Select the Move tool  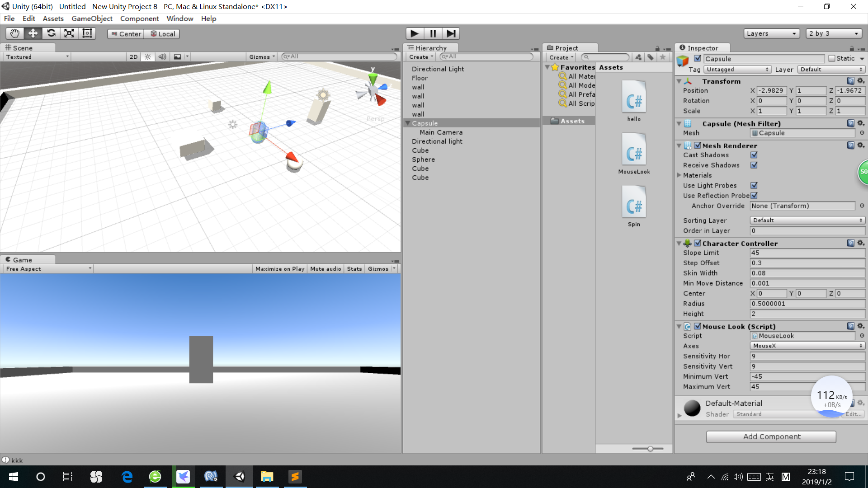point(33,33)
